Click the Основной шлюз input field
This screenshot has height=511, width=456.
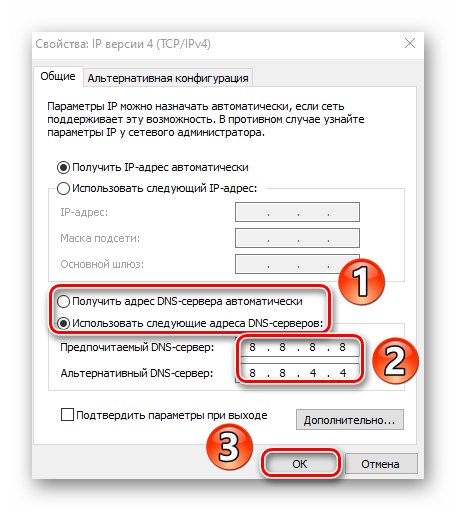(x=297, y=264)
